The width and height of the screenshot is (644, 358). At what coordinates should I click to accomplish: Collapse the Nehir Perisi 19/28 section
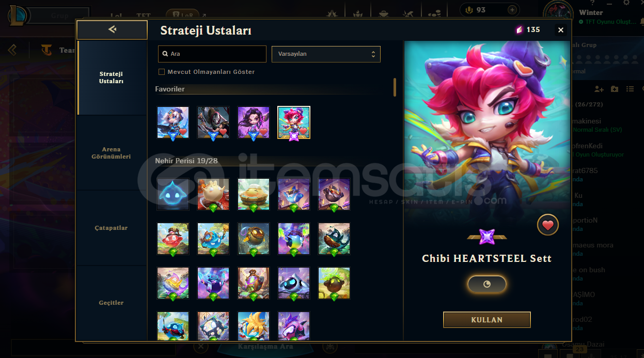coord(186,161)
